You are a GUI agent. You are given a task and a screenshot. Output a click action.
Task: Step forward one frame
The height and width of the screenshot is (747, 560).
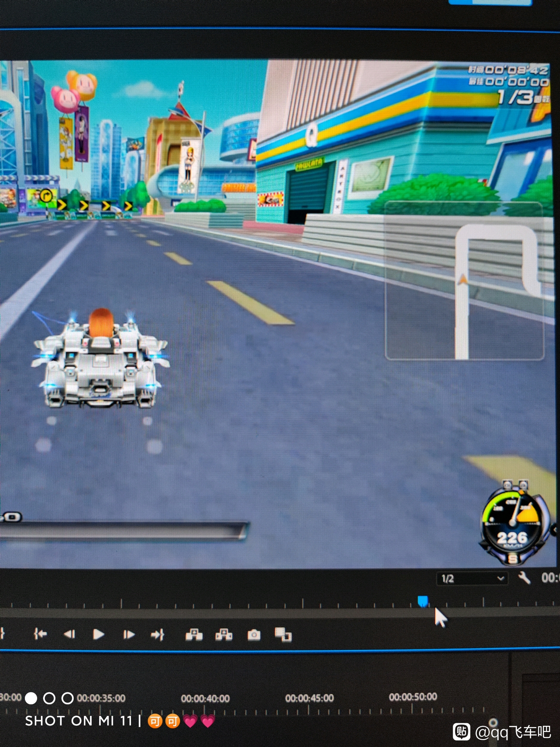coord(128,634)
